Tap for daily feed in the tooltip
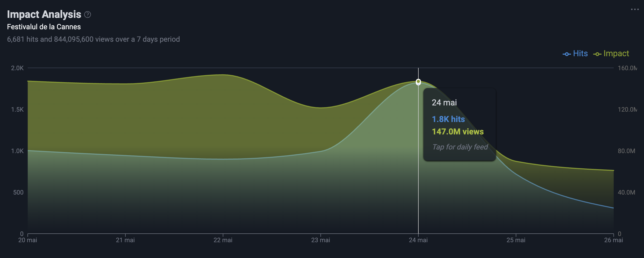This screenshot has height=258, width=644. (x=460, y=147)
